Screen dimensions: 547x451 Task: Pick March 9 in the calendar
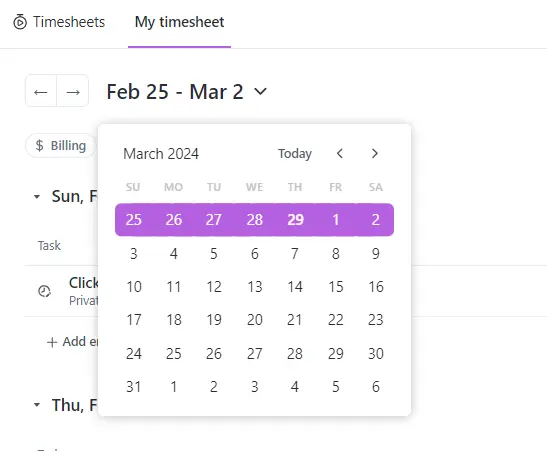tap(376, 254)
